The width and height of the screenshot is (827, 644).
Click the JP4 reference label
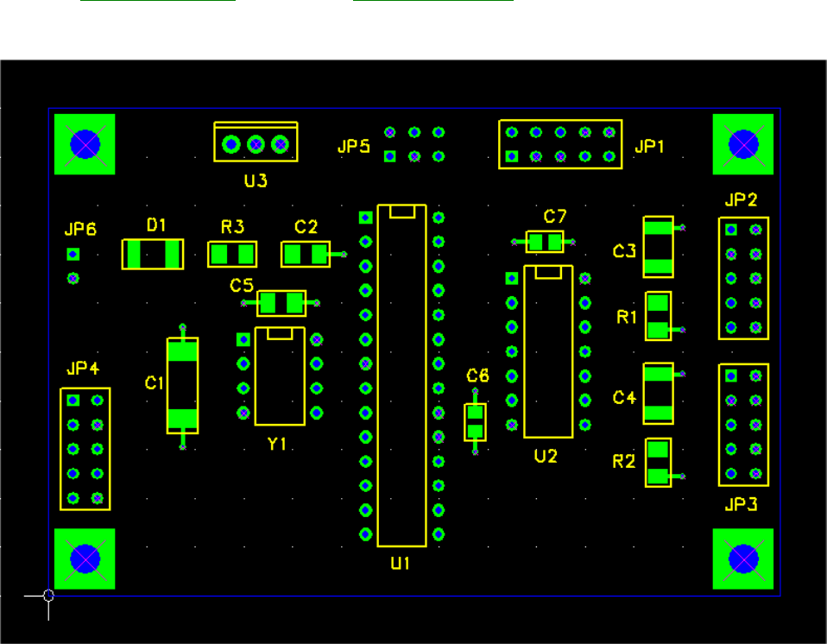(84, 368)
